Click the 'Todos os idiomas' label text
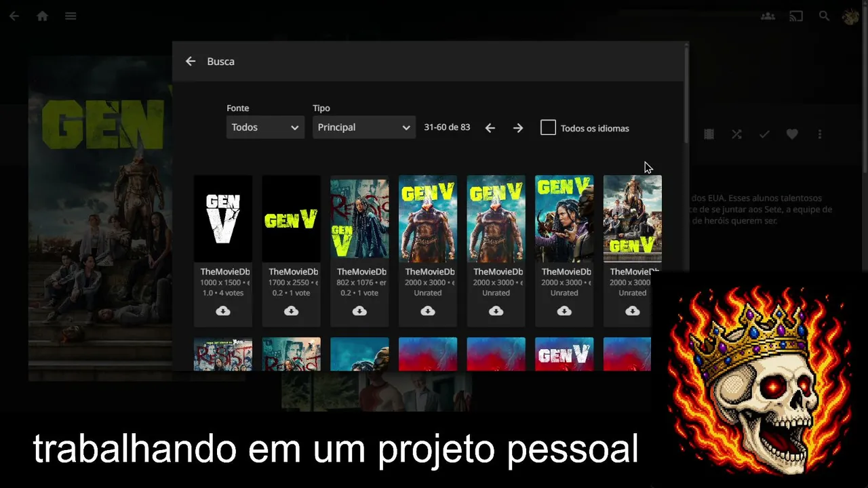Viewport: 868px width, 488px height. 595,128
